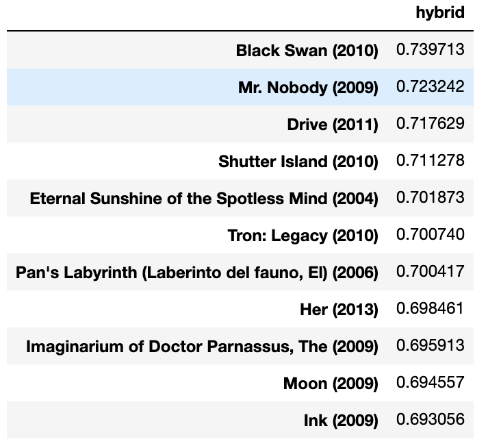Click the 0.723242 hybrid score cell
Image resolution: width=501 pixels, height=448 pixels.
tap(430, 87)
